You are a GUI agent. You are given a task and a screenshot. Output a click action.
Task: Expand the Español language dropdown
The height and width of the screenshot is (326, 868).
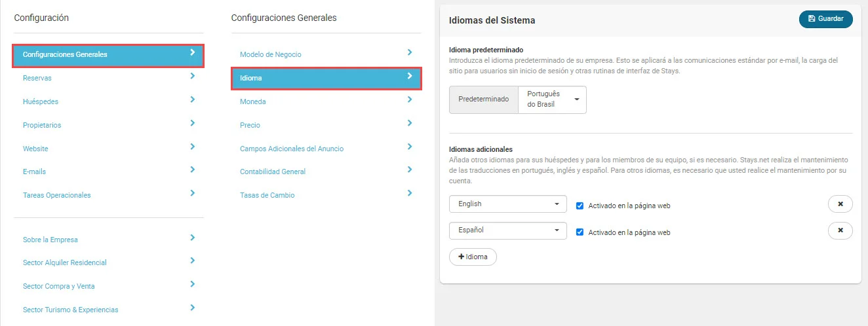tap(507, 230)
